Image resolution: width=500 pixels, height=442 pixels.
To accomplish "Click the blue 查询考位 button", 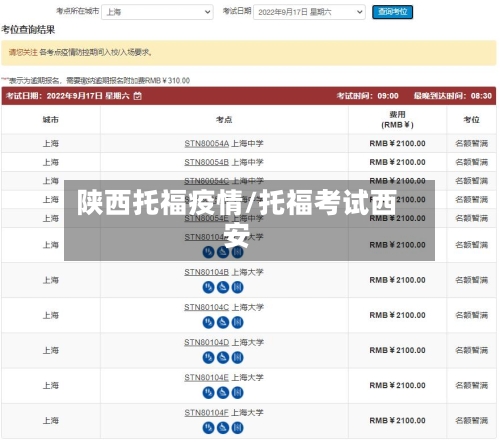I will (392, 12).
